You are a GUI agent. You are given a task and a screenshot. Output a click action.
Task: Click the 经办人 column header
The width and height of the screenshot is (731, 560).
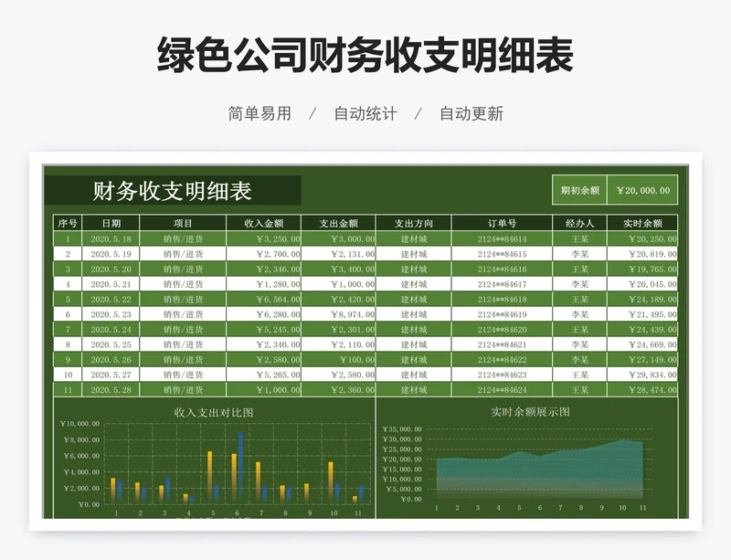pyautogui.click(x=579, y=223)
